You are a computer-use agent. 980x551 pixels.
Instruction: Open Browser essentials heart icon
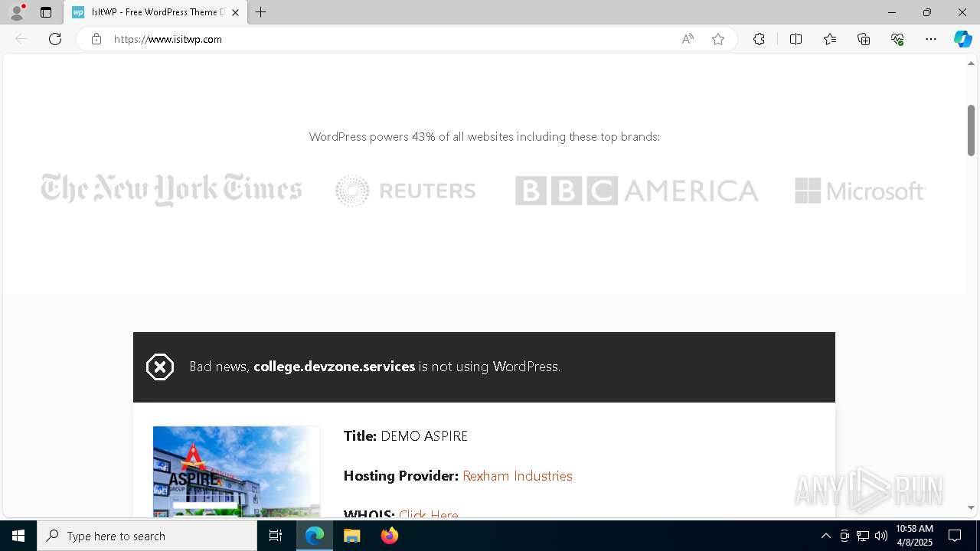pyautogui.click(x=897, y=39)
